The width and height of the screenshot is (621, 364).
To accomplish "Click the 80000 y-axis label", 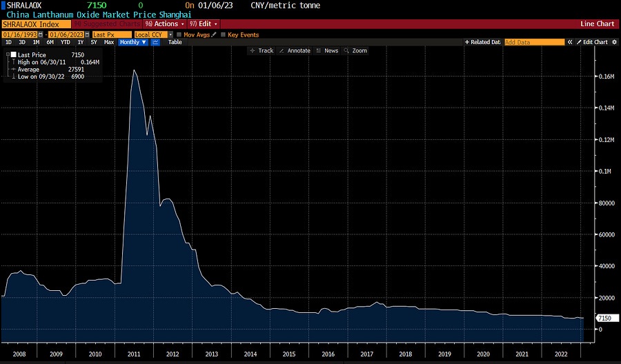I will [607, 203].
